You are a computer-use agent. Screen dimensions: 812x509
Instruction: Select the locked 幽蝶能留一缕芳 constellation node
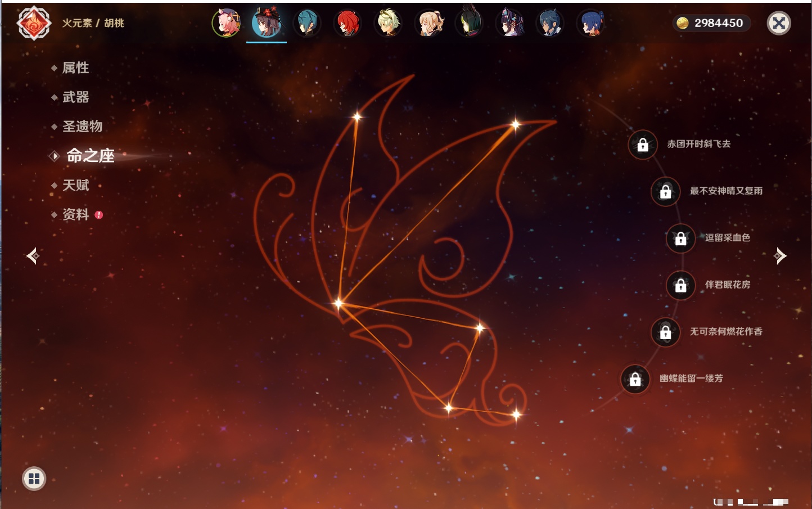point(635,379)
